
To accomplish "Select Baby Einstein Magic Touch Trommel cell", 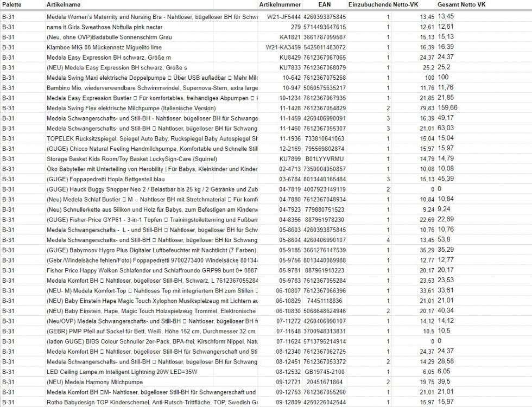I will 151,311.
